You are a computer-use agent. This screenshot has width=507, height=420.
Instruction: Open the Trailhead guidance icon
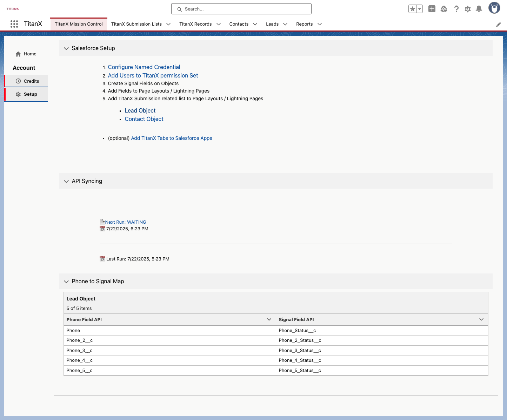[444, 9]
